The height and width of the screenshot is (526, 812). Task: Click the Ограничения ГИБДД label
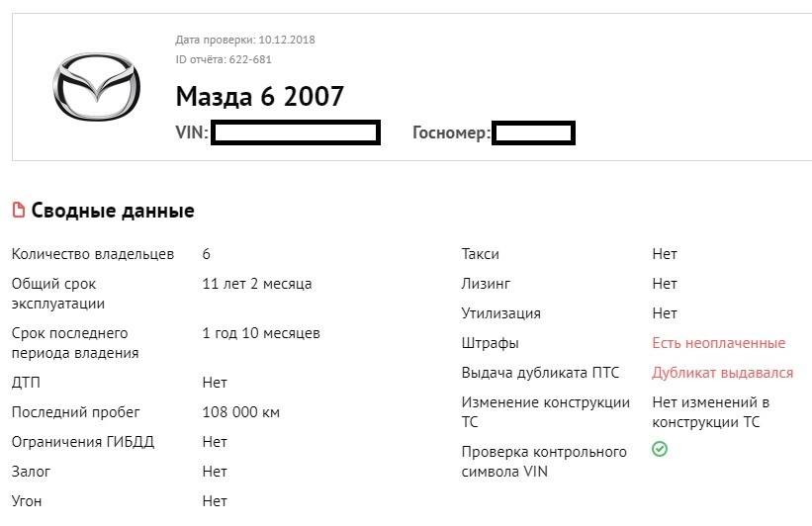pyautogui.click(x=83, y=442)
